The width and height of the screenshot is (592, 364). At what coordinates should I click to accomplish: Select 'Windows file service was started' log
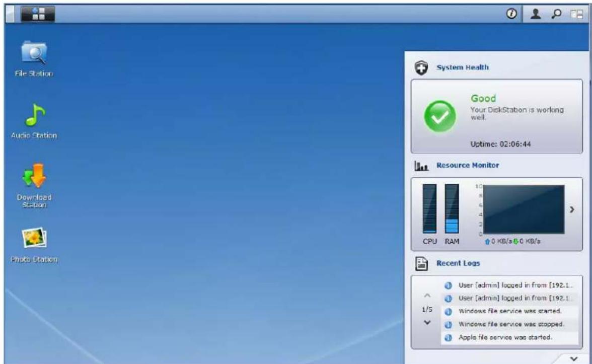tap(509, 311)
